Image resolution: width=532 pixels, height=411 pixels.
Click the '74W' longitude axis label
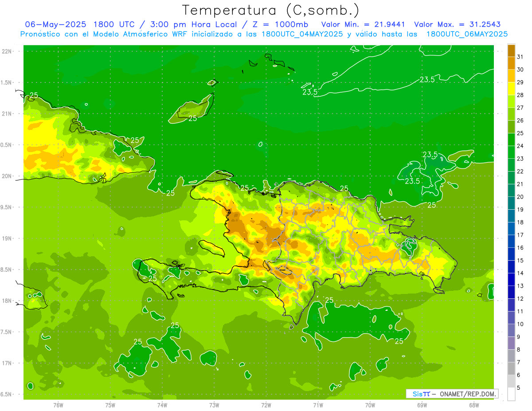coord(162,405)
